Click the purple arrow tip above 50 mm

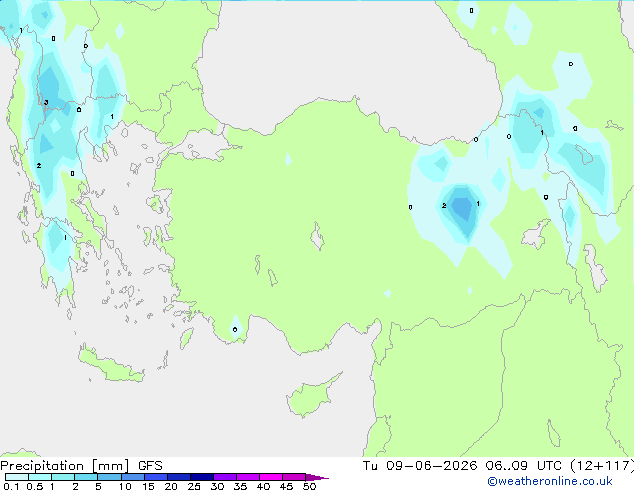(x=317, y=477)
